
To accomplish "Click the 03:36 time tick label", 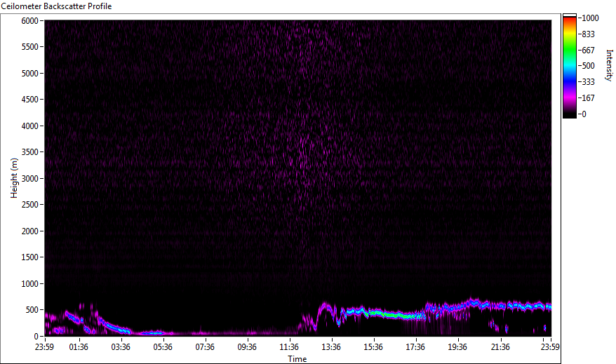I will click(121, 347).
